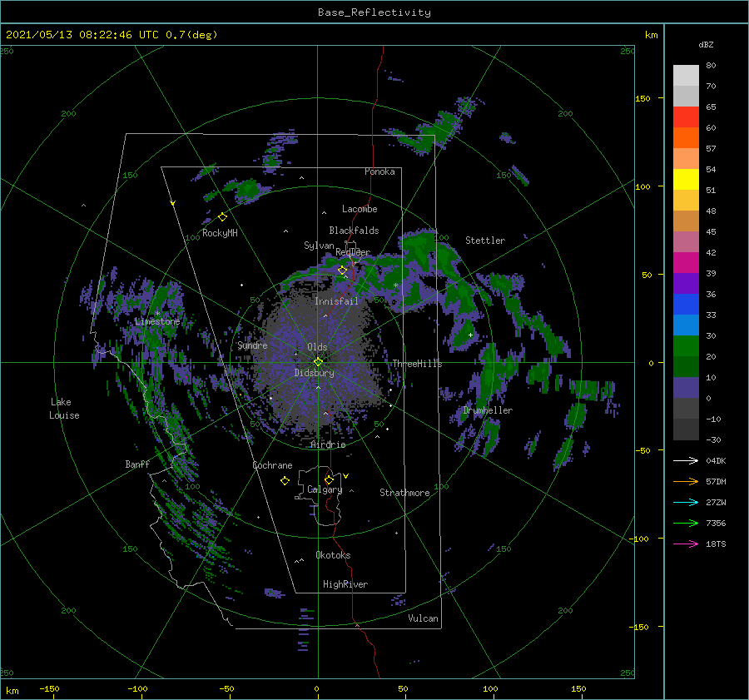The height and width of the screenshot is (700, 749).
Task: Click the Lacombe town label
Action: (360, 209)
